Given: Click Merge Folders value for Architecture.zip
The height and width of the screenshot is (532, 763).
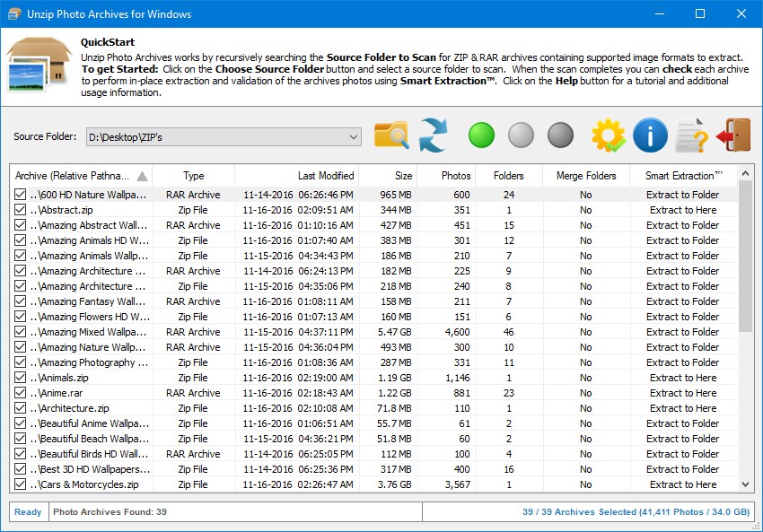Looking at the screenshot, I should 585,408.
